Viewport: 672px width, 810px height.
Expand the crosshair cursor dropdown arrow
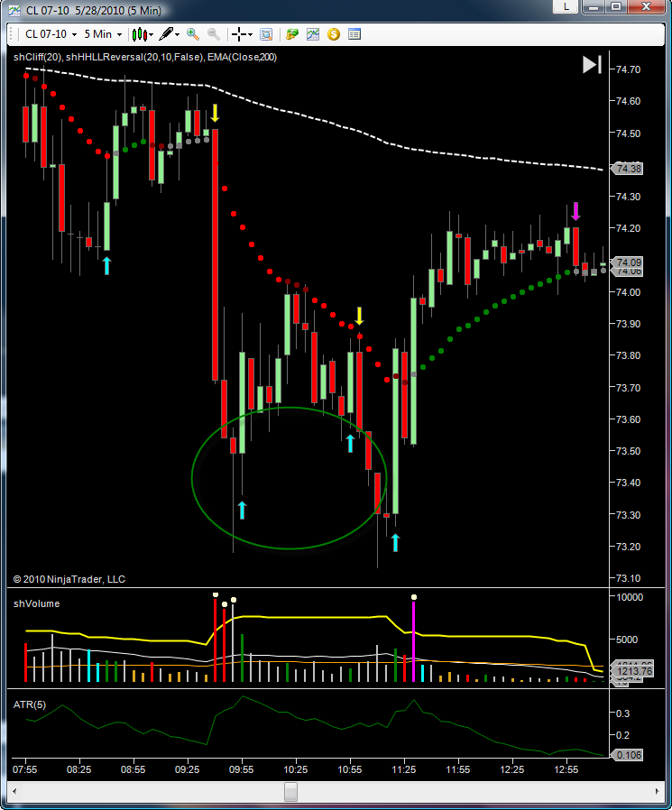[x=250, y=34]
